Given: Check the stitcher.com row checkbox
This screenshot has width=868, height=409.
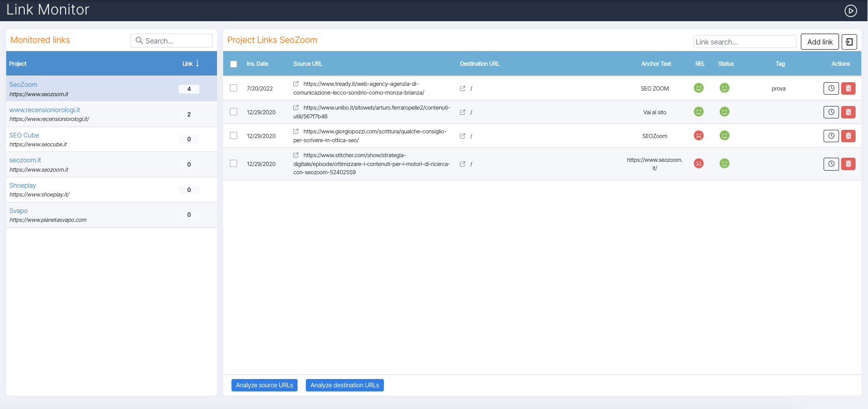Looking at the screenshot, I should coord(234,163).
